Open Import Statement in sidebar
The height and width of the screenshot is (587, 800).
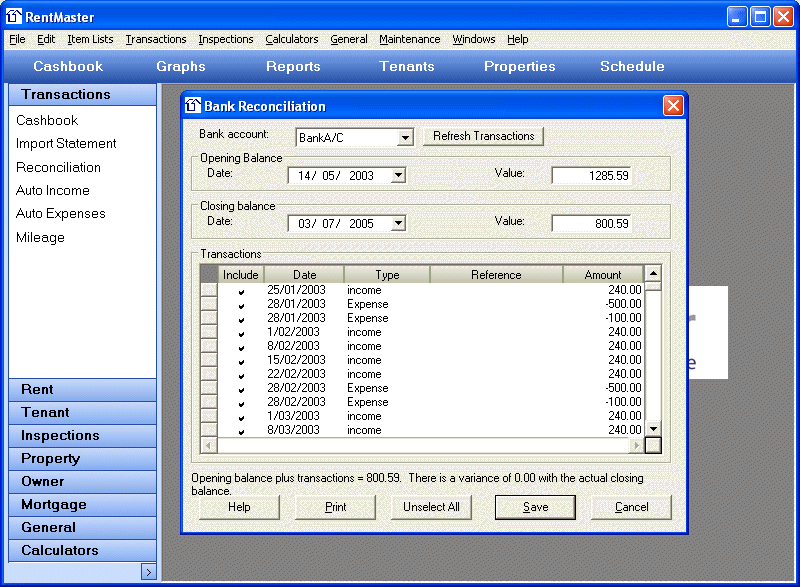click(x=66, y=144)
